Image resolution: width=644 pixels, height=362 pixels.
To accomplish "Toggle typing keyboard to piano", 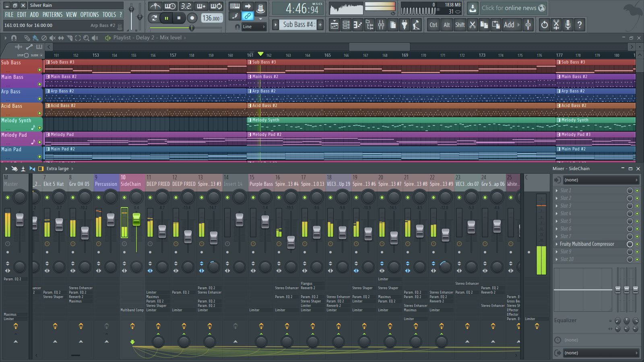I will (x=235, y=6).
